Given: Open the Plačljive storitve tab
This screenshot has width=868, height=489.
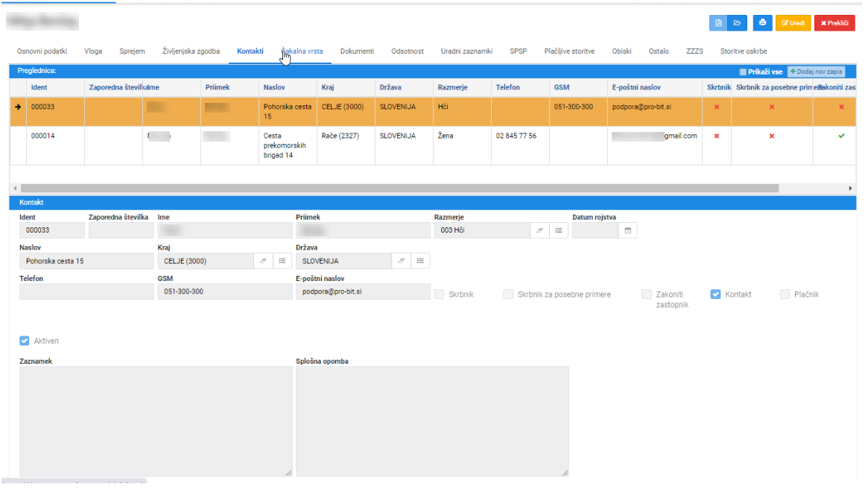Looking at the screenshot, I should point(569,51).
